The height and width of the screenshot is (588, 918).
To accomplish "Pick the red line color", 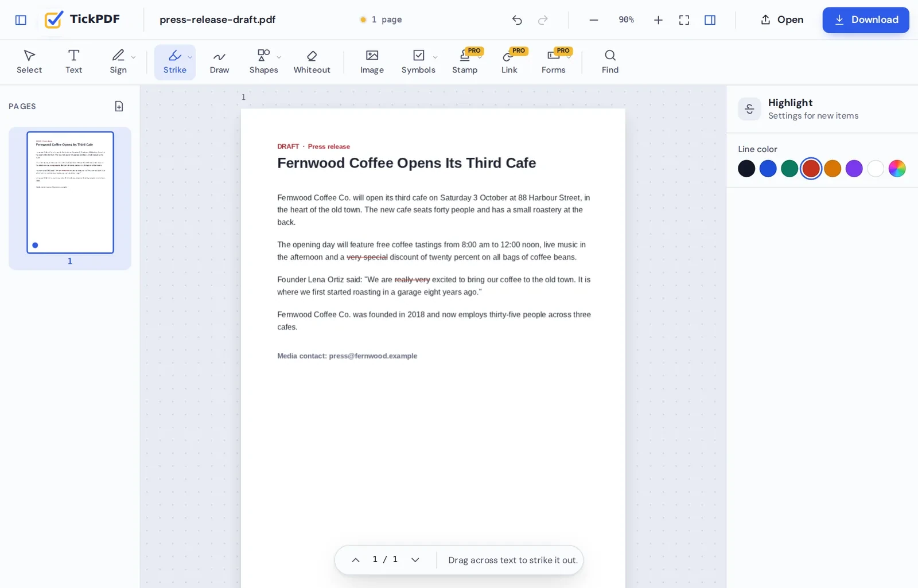I will [811, 169].
